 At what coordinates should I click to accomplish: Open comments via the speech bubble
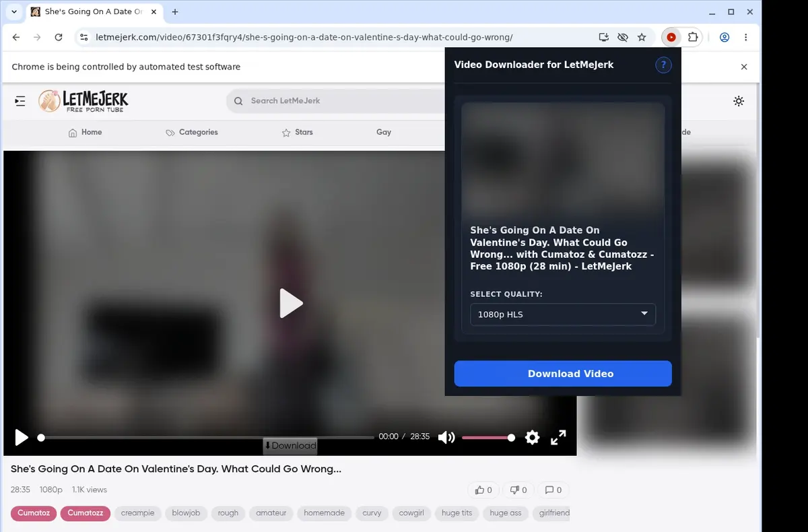click(553, 490)
